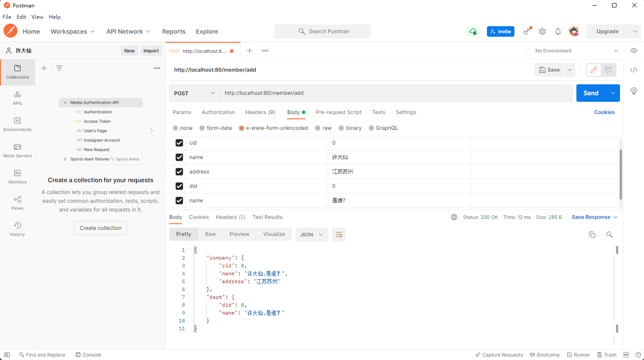
Task: Expand API Network menu
Action: coord(128,31)
